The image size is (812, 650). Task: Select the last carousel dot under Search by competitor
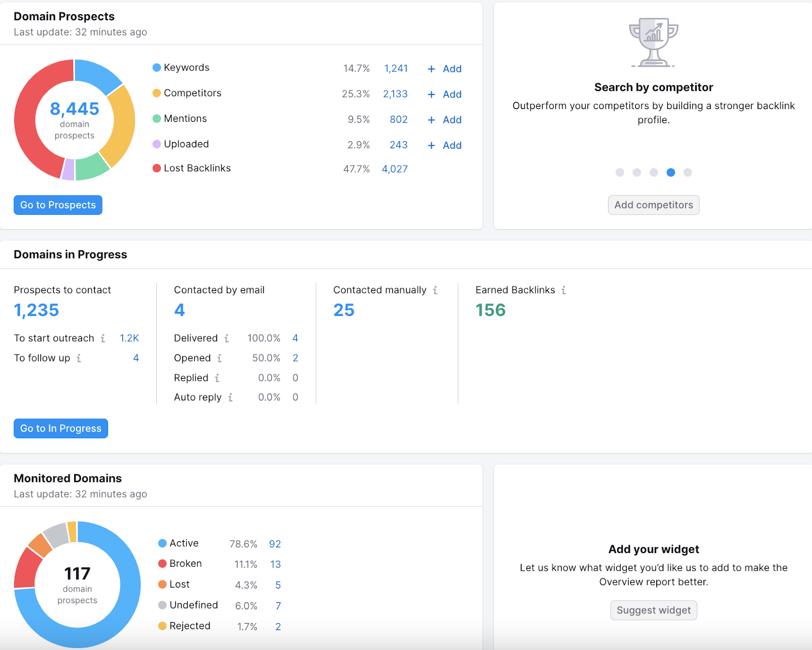coord(688,173)
